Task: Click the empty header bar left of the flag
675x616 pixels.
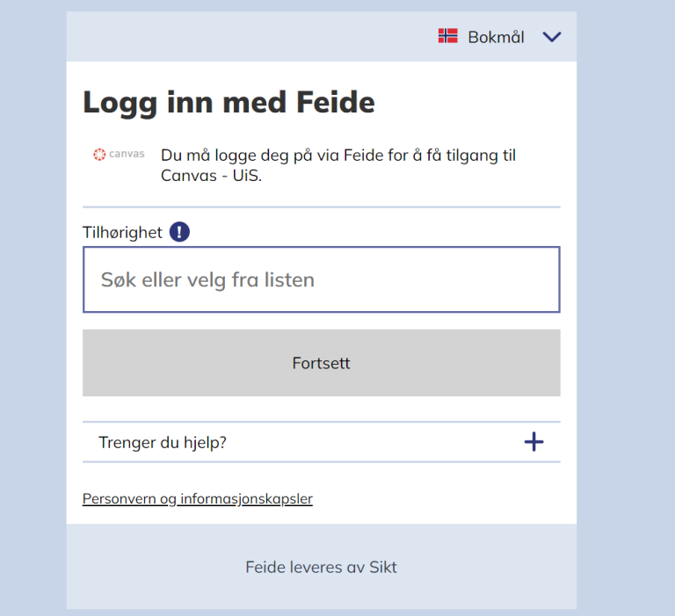Action: (246, 37)
